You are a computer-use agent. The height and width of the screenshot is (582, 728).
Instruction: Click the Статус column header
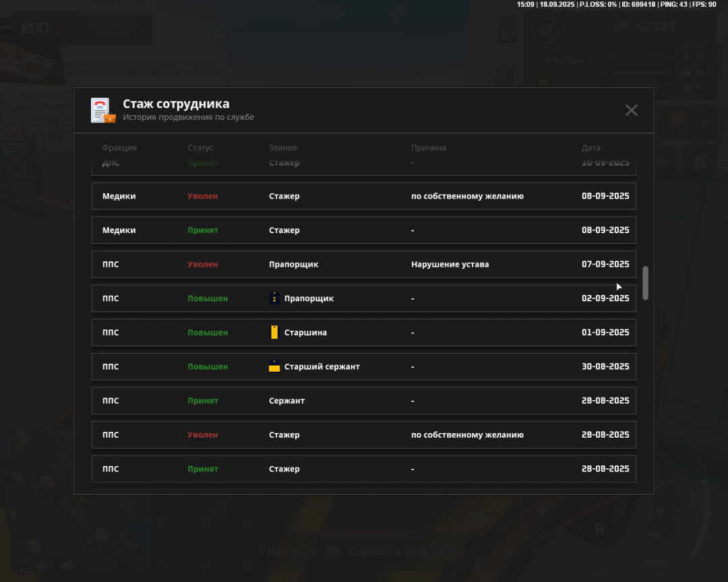[200, 148]
